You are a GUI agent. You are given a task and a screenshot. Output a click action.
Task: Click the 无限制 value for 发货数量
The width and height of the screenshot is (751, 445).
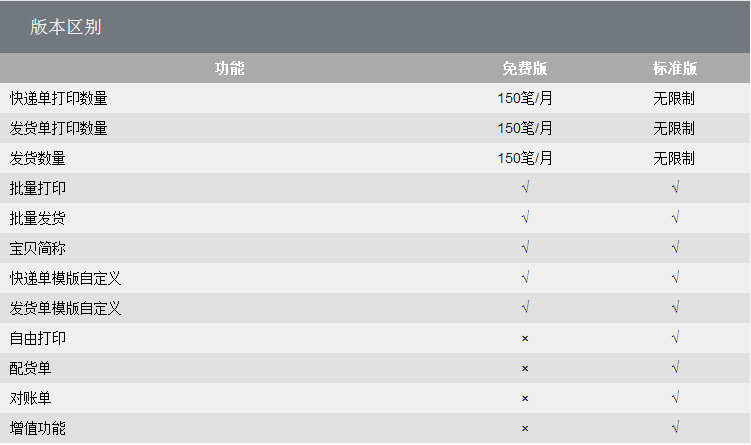[674, 158]
